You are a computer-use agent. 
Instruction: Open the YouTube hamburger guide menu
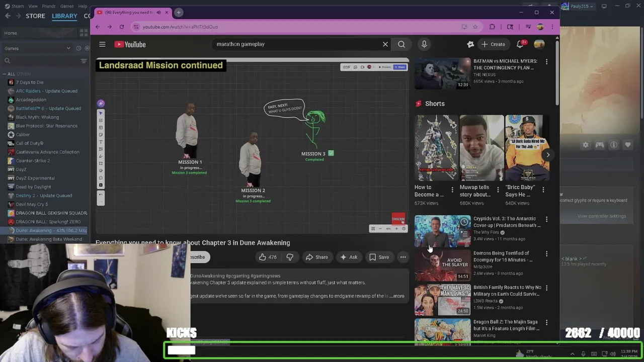[102, 44]
